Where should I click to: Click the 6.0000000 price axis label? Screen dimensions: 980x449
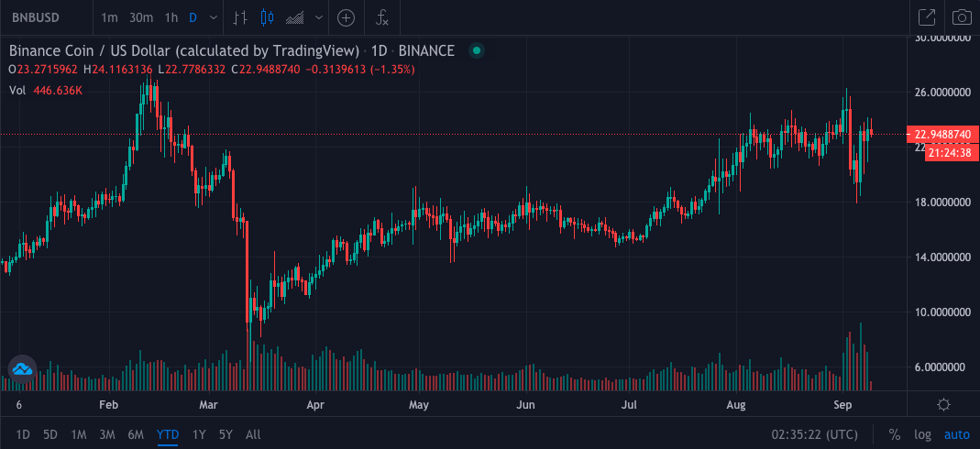[x=941, y=367]
